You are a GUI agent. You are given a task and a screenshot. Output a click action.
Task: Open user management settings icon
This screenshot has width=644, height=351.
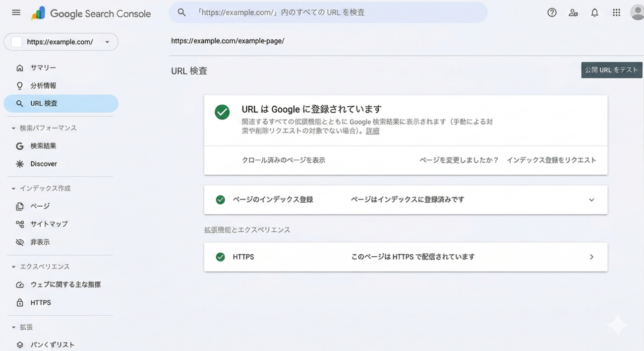tap(573, 13)
